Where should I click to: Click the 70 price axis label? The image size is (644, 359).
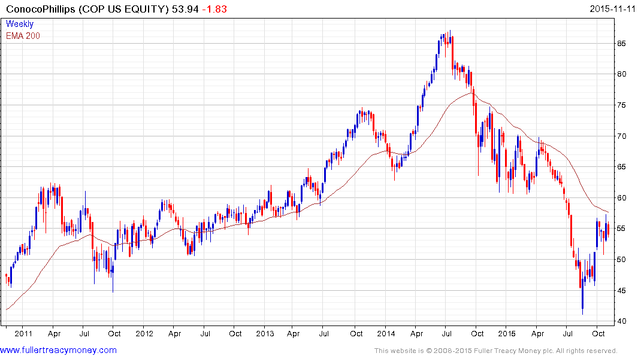[621, 136]
